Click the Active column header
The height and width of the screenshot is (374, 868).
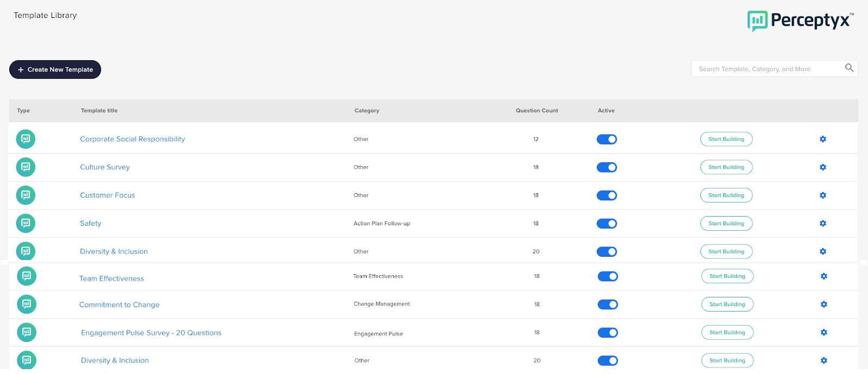606,111
